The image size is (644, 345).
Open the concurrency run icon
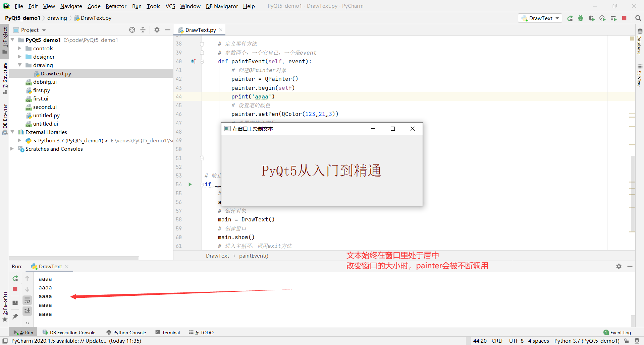pos(613,18)
